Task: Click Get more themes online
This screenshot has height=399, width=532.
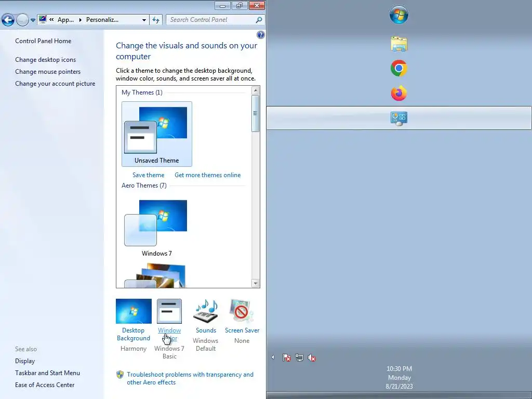Action: click(208, 175)
